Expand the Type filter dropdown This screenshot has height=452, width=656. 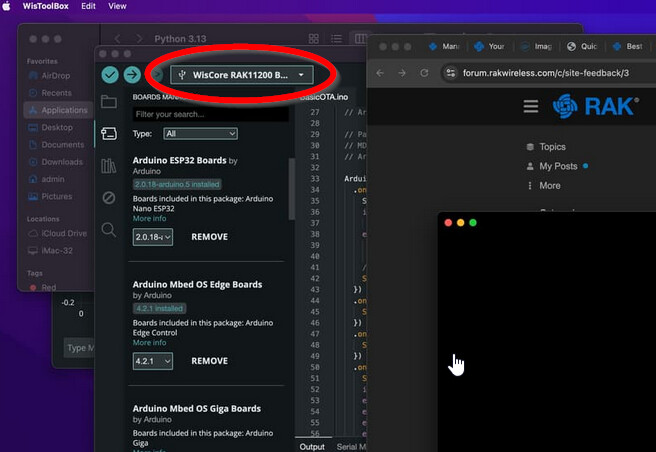[x=200, y=133]
